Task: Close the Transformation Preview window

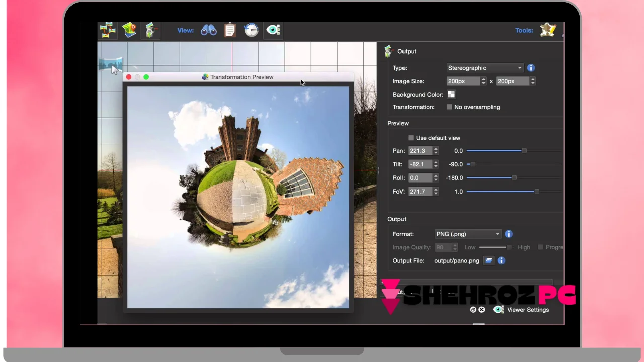Action: 129,77
